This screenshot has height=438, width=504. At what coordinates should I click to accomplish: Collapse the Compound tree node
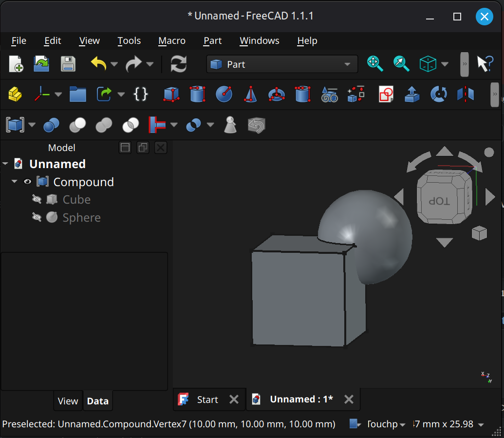[x=15, y=181]
